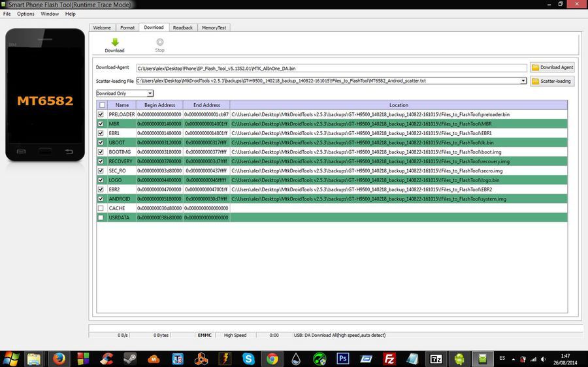
Task: Switch to the Welcome tab
Action: click(102, 27)
